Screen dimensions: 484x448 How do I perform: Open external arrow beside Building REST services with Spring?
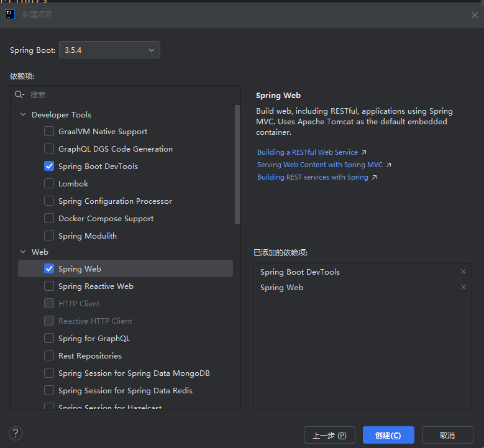pyautogui.click(x=374, y=177)
